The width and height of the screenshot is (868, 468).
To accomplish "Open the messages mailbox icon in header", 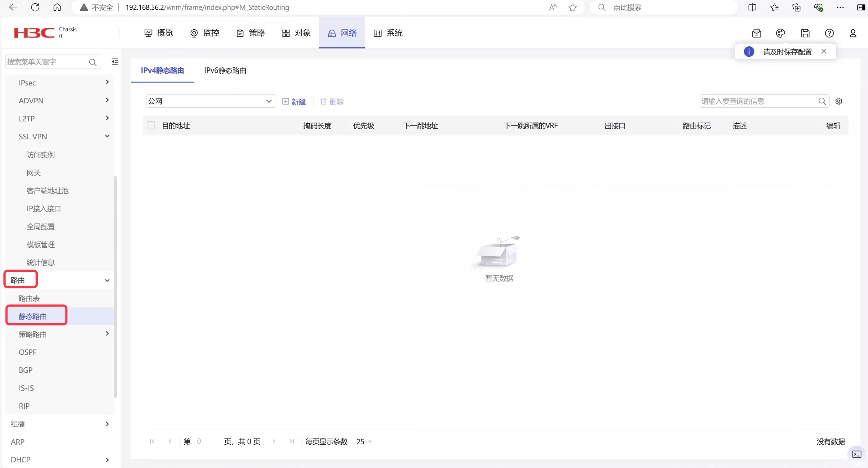I will (x=757, y=33).
